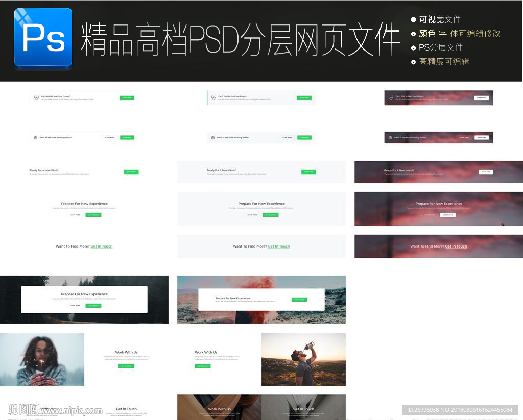Click Learn More in gray 'Amazing Works' bar

287,137
